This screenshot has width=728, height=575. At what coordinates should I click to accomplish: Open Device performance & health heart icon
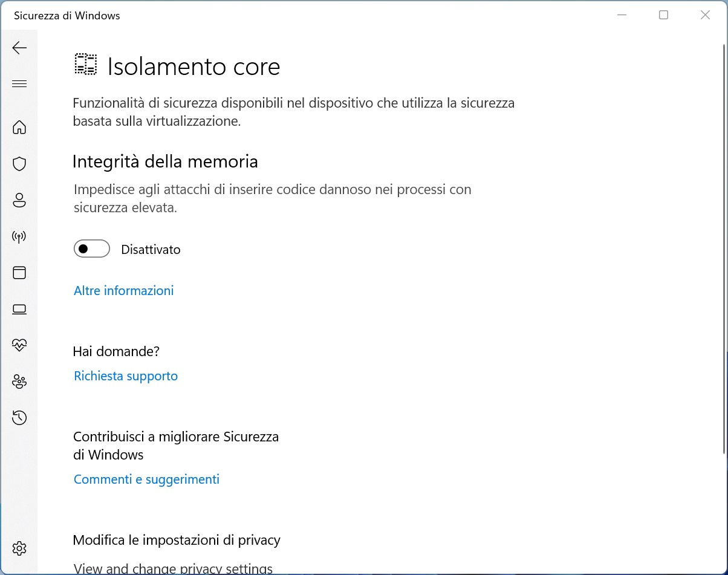point(19,345)
